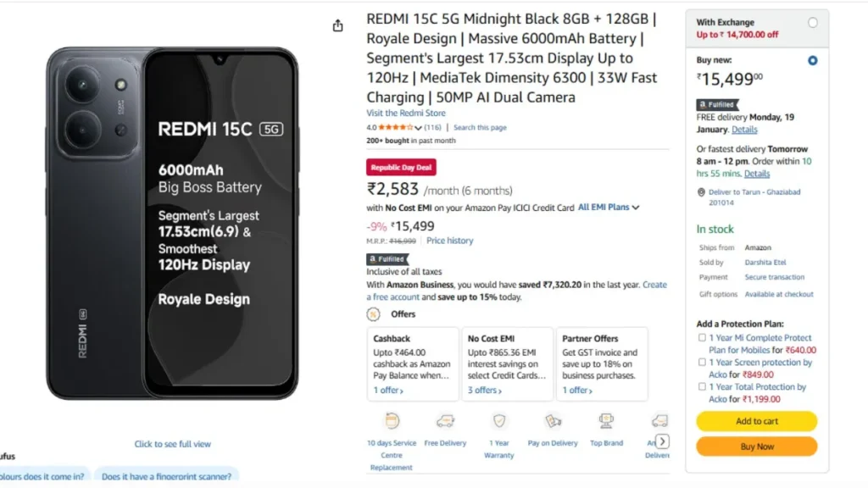The width and height of the screenshot is (868, 488).
Task: Check 1 Year Total Protection by Acko
Action: point(702,386)
